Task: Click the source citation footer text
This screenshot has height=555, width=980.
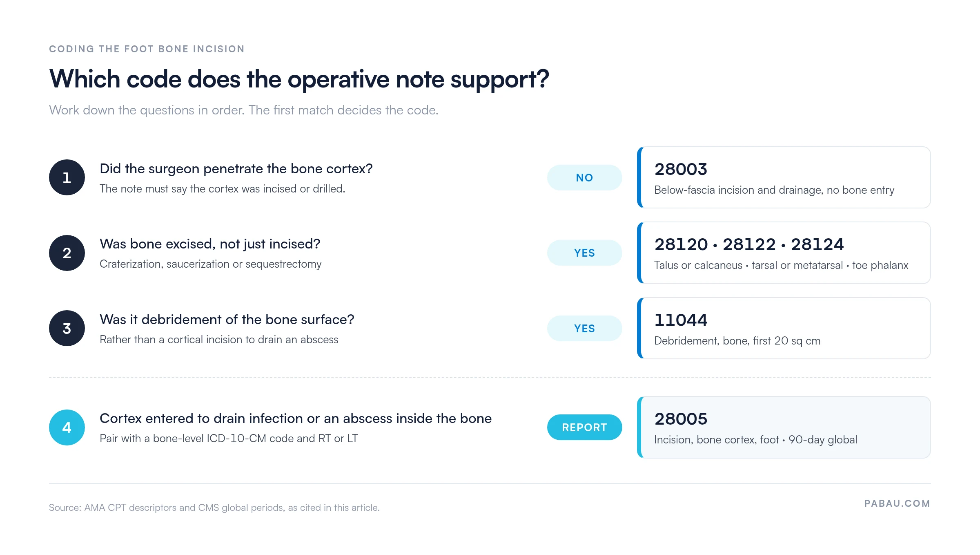Action: point(214,508)
